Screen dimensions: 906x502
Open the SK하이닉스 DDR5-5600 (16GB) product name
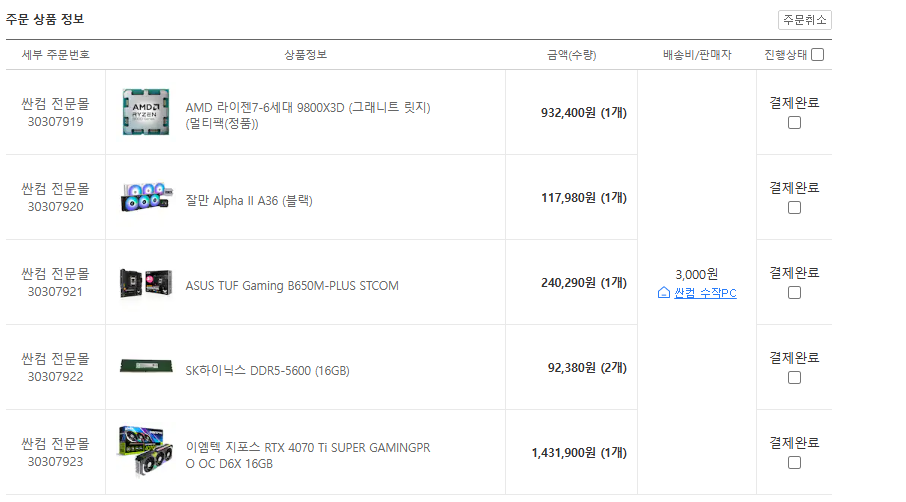[268, 370]
